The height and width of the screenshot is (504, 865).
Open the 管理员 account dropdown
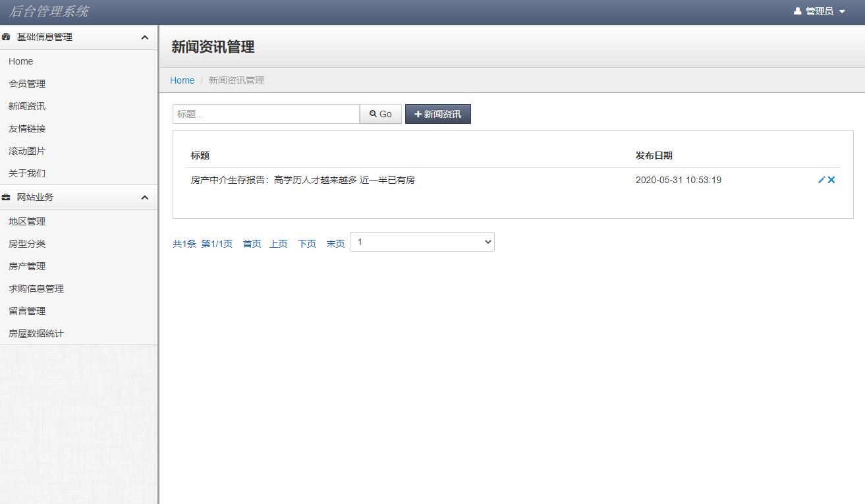(819, 11)
